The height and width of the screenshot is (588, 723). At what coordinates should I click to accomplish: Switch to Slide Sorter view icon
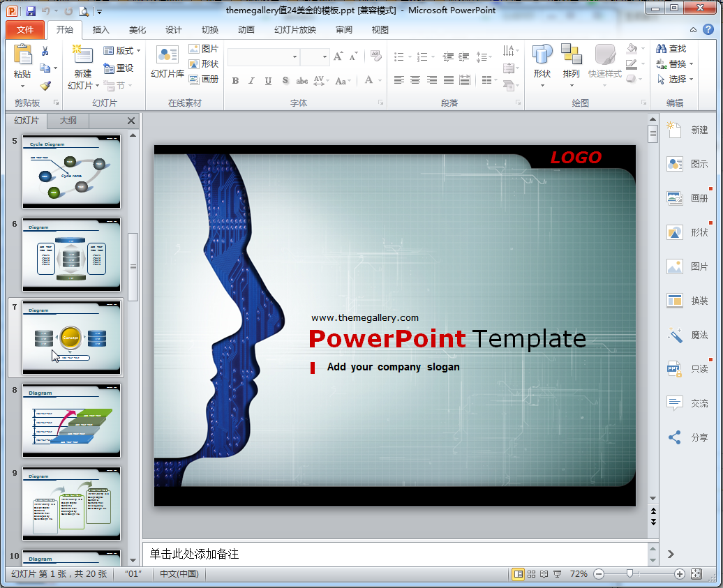(x=532, y=574)
